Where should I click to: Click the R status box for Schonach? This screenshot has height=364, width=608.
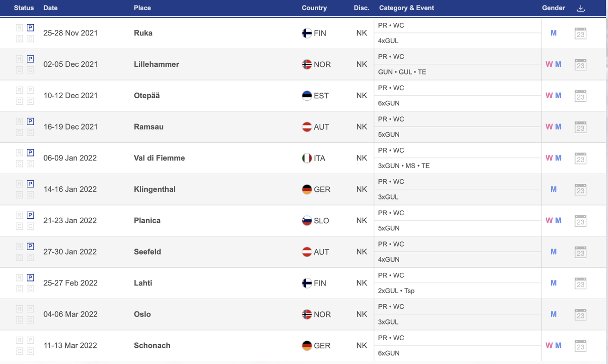[19, 340]
